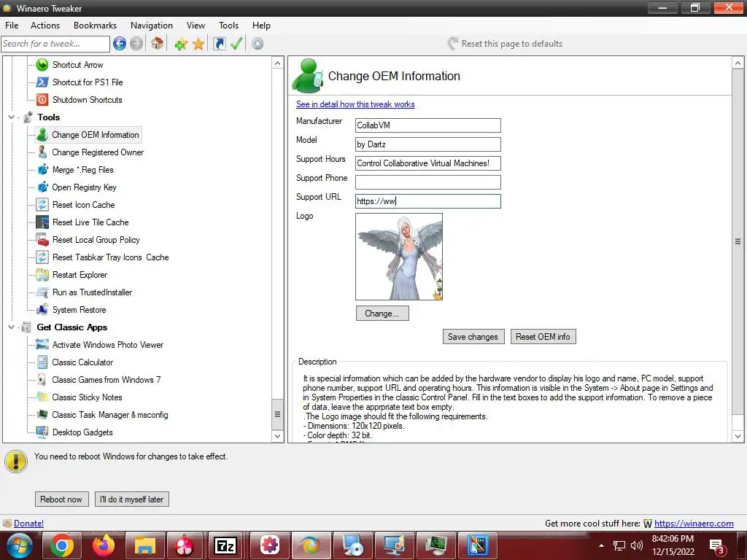The image size is (747, 560).
Task: Click the Support URL text field
Action: click(427, 201)
